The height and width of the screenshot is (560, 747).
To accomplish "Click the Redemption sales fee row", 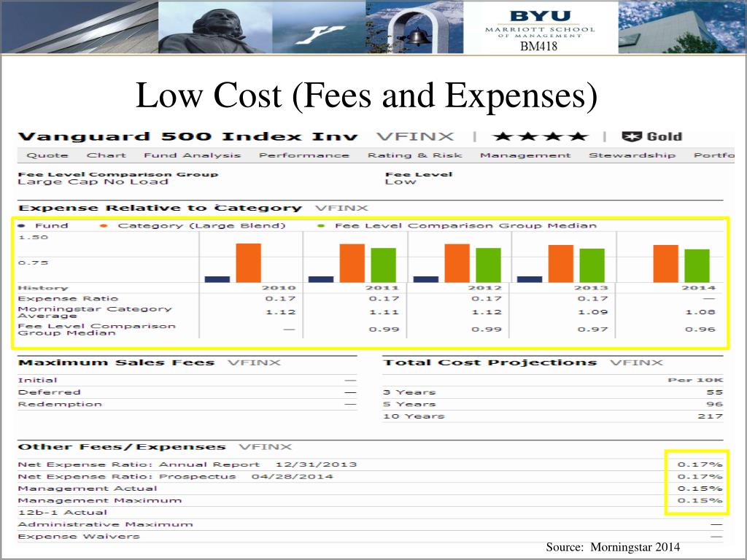I will pos(187,404).
